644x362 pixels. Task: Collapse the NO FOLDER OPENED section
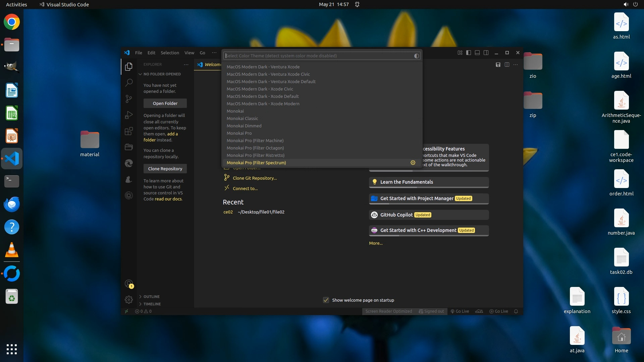click(x=162, y=74)
